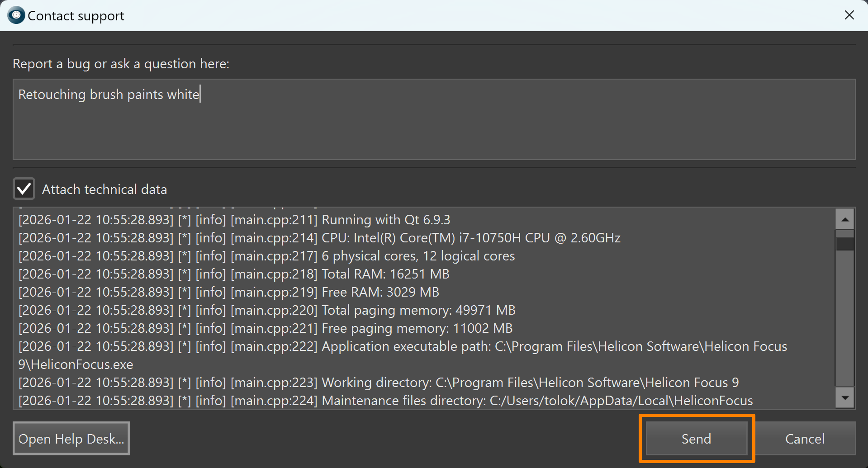Click the Working directory log line
The image size is (868, 468).
coord(379,383)
